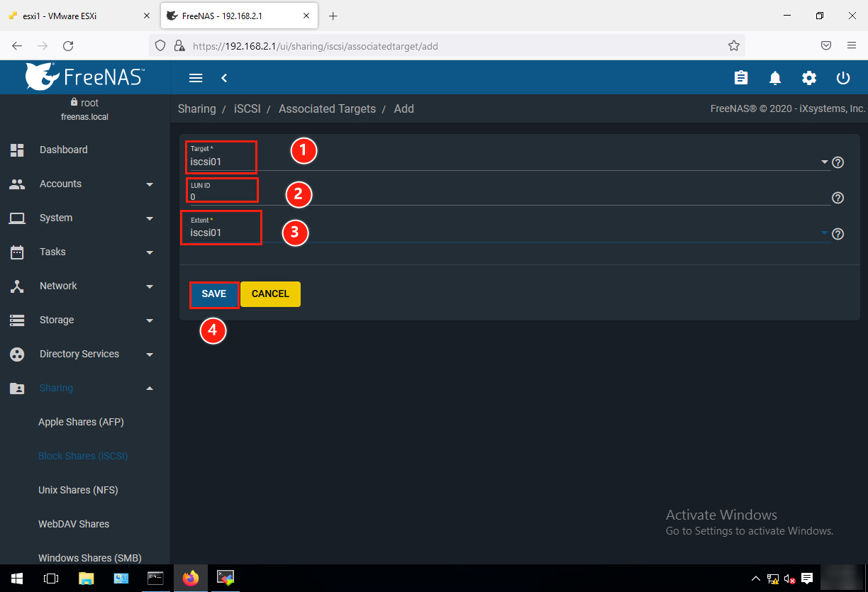Open the Windows Start menu
Image resolution: width=868 pixels, height=592 pixels.
click(17, 579)
